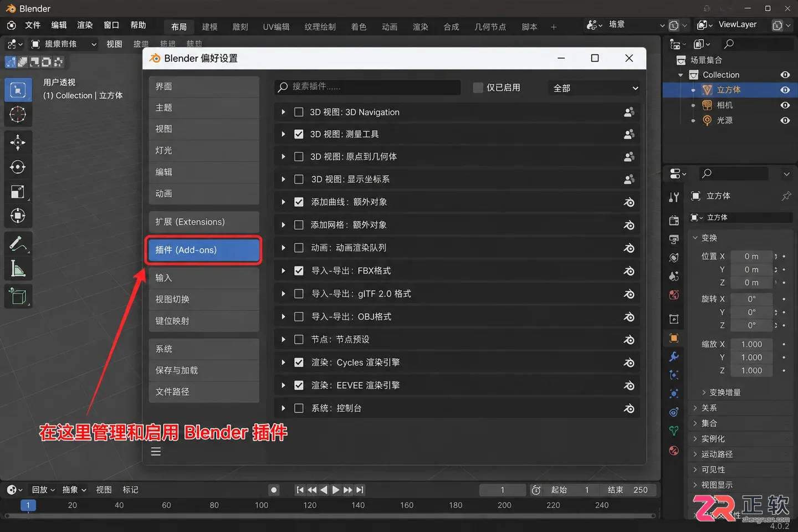
Task: Select the Cursor tool
Action: tap(18, 115)
